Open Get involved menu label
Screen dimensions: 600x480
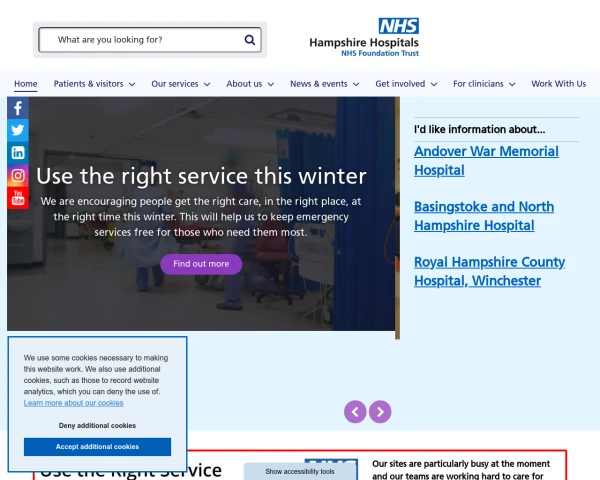coord(400,84)
